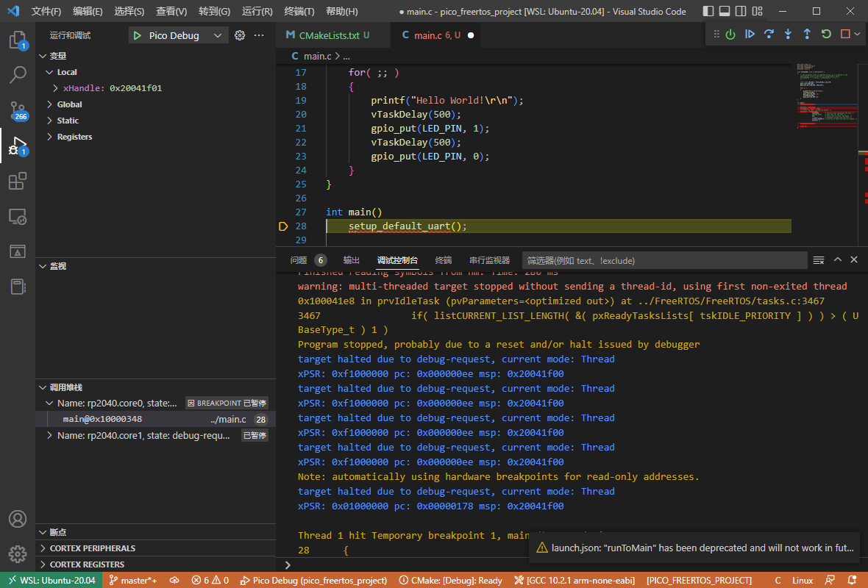Open the dropdown arrow beside the Stop button
868x588 pixels.
tap(858, 35)
